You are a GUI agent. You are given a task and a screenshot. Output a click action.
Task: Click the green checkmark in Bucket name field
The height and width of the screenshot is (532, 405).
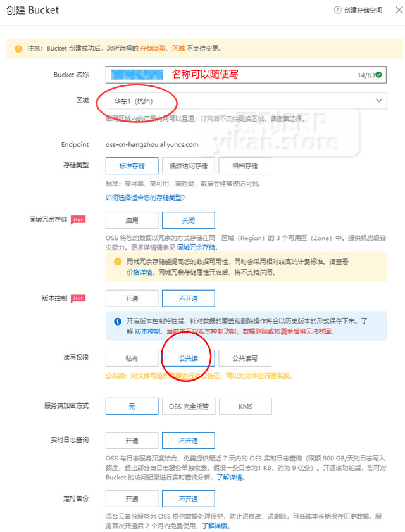[378, 75]
